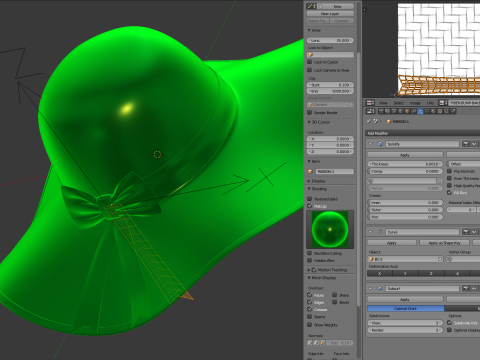The width and height of the screenshot is (480, 360).
Task: Open the Properties editor type selector icon
Action: tap(370, 111)
